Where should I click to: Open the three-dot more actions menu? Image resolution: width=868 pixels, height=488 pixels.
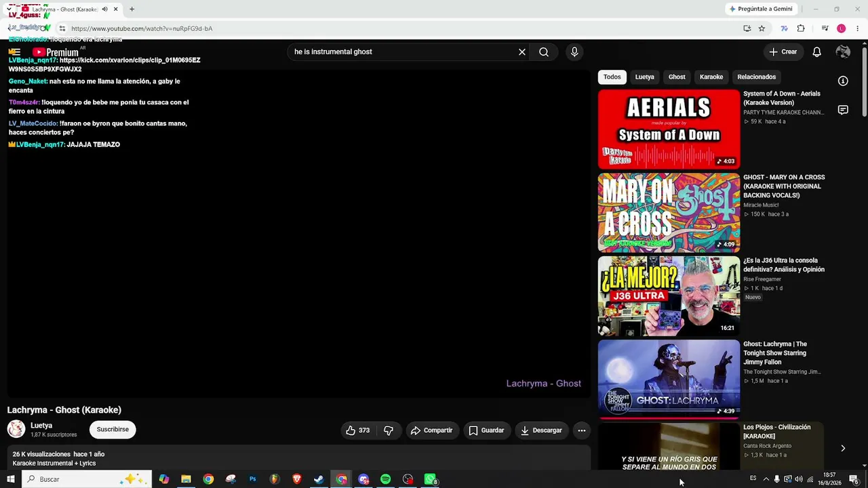click(581, 430)
